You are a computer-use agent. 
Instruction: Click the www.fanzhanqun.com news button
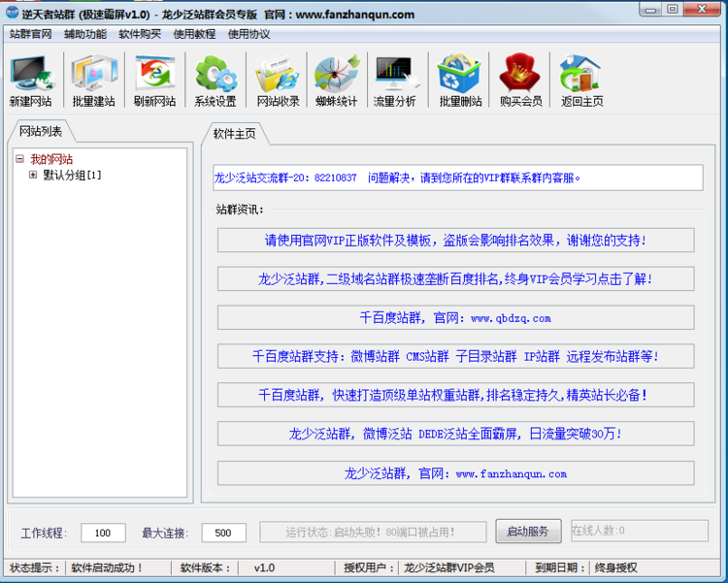tap(456, 473)
